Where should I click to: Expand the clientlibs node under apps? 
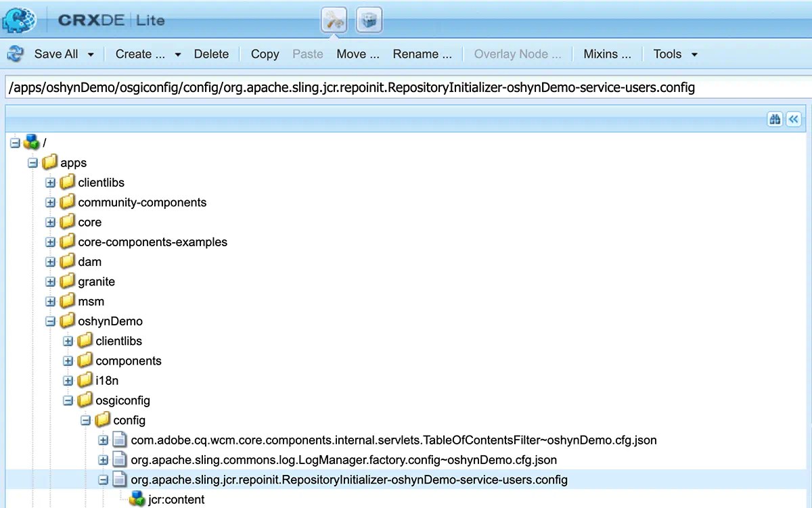coord(49,182)
